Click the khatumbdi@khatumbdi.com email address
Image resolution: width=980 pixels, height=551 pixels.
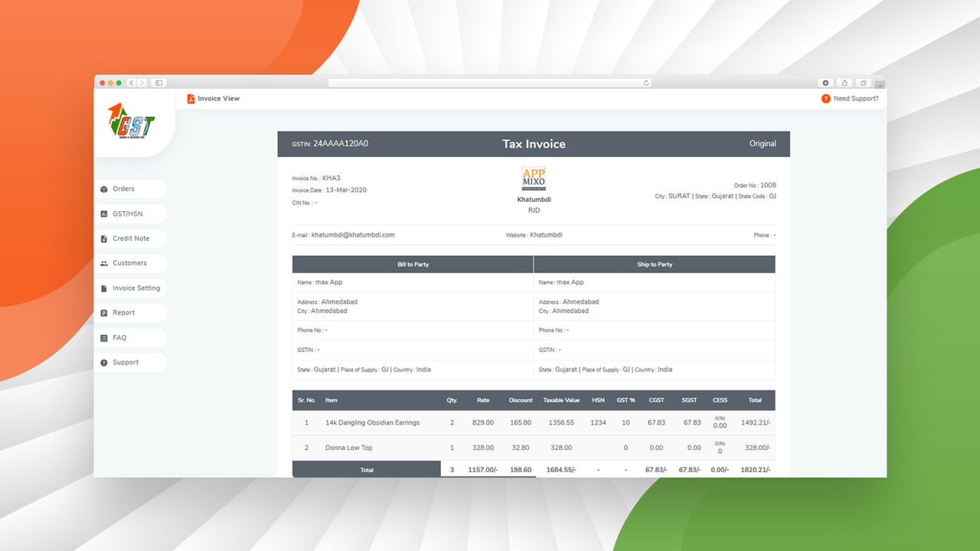(353, 235)
